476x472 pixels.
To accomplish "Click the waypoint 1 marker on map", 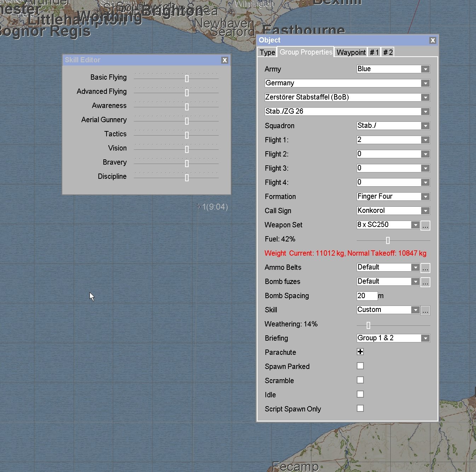I will coord(198,206).
